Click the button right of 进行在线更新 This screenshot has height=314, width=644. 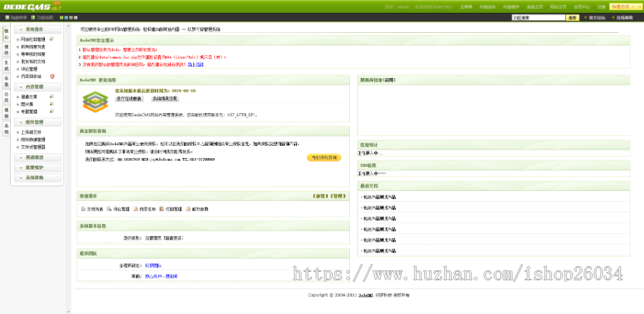coord(165,99)
